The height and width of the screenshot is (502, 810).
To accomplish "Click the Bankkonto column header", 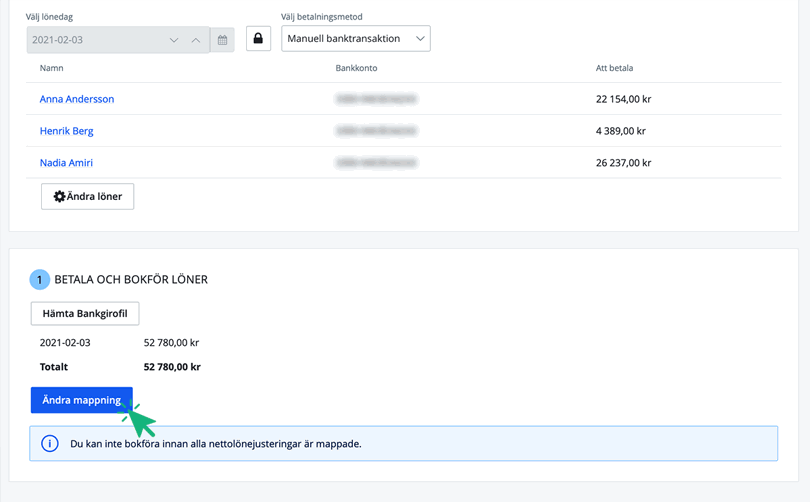I will click(356, 68).
